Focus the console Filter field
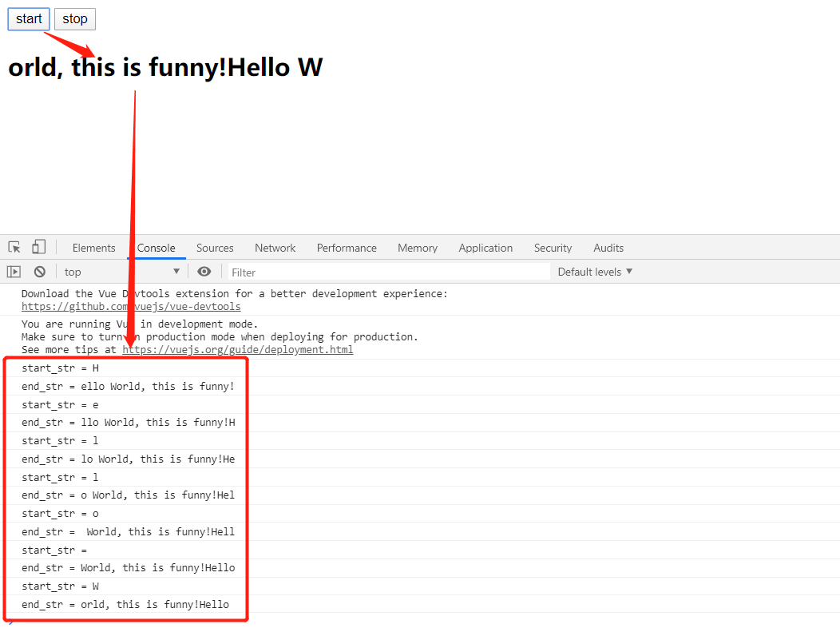 (389, 272)
